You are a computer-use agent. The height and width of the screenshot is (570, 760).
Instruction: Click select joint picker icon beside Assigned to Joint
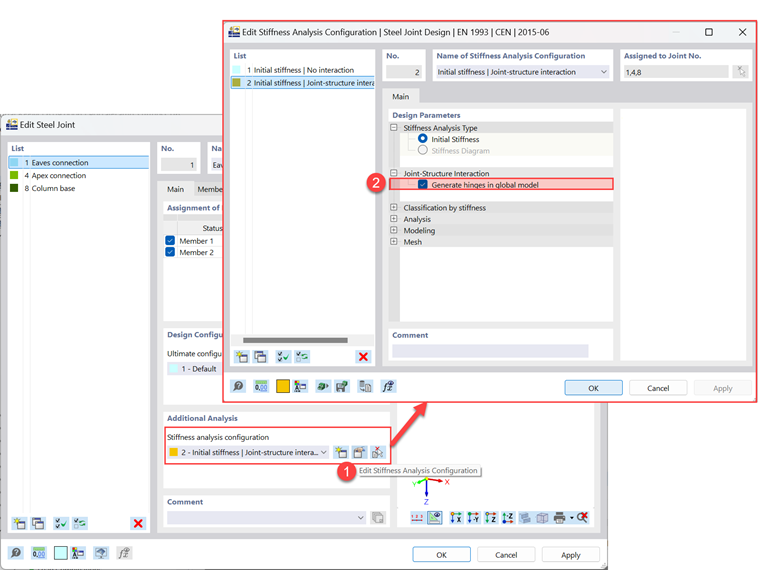tap(741, 72)
